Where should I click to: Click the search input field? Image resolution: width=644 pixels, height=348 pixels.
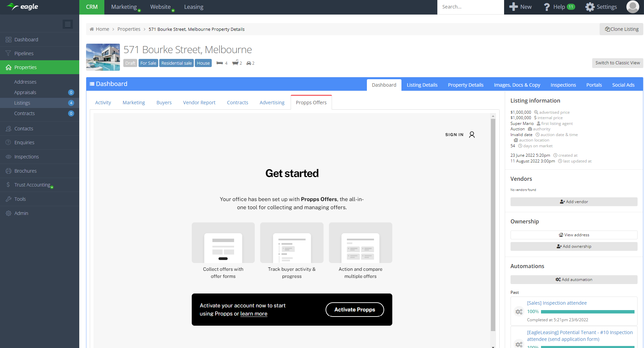pos(470,7)
